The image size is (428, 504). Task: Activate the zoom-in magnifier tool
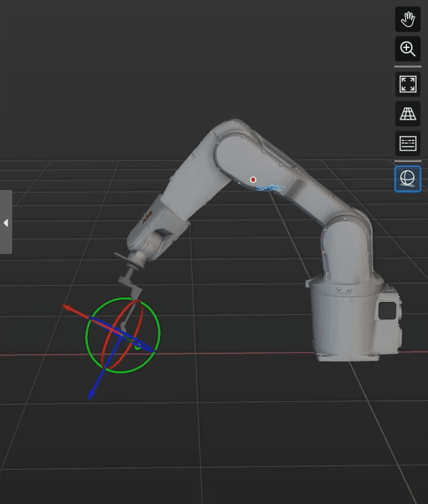click(408, 49)
